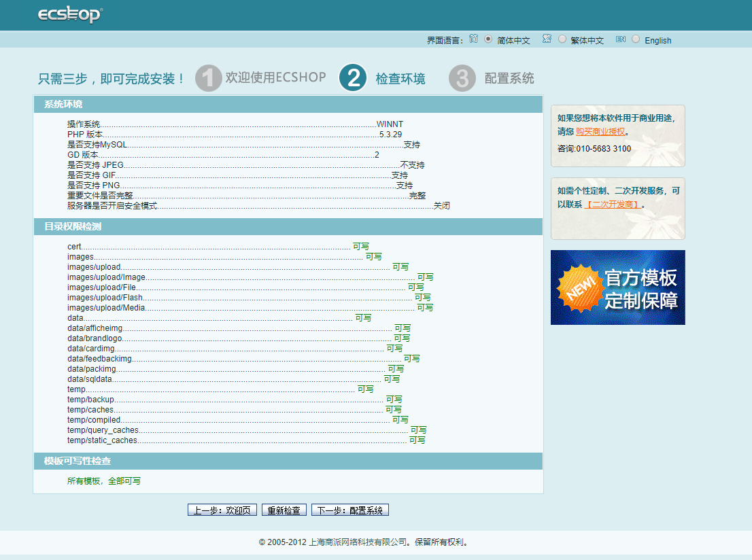The image size is (752, 560).
Task: Click the step 3 circle icon
Action: coord(462,78)
